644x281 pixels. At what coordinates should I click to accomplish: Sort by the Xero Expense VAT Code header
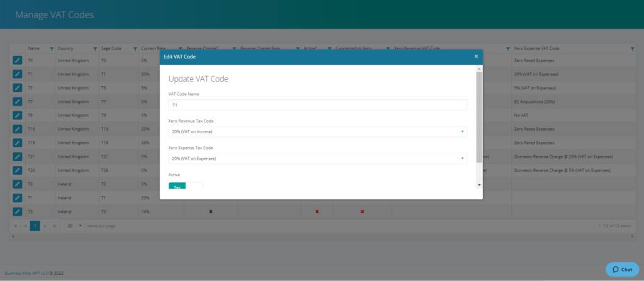click(536, 48)
